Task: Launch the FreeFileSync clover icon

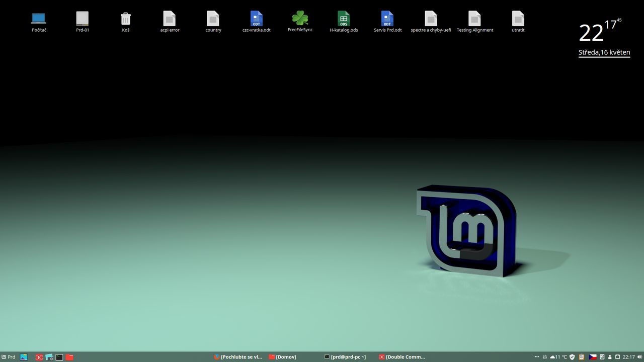Action: [x=300, y=22]
